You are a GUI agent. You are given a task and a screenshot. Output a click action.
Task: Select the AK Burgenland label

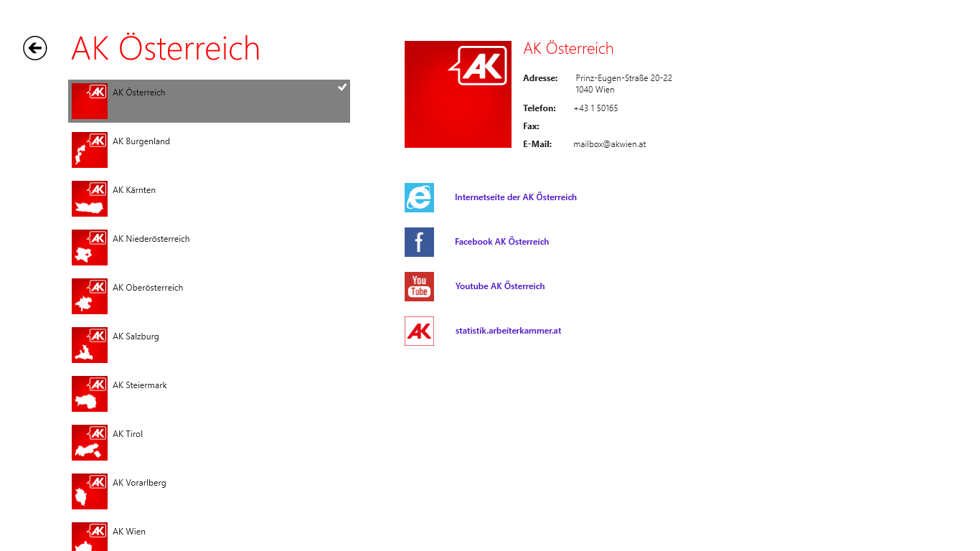point(141,141)
